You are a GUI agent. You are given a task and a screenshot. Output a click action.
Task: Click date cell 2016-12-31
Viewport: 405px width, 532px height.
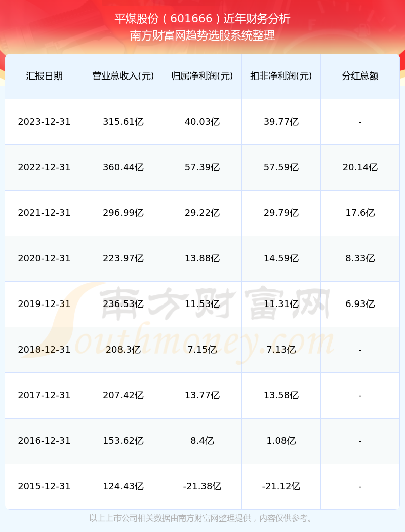pos(45,441)
